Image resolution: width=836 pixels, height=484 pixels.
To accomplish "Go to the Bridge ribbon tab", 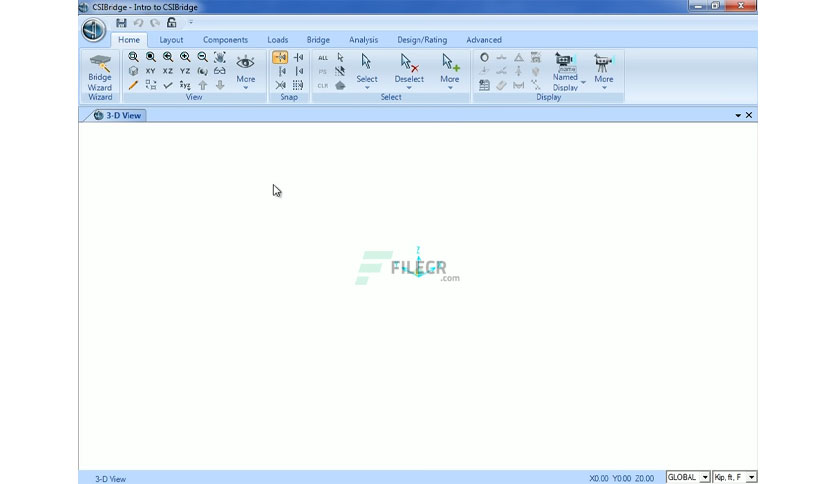I will (318, 40).
